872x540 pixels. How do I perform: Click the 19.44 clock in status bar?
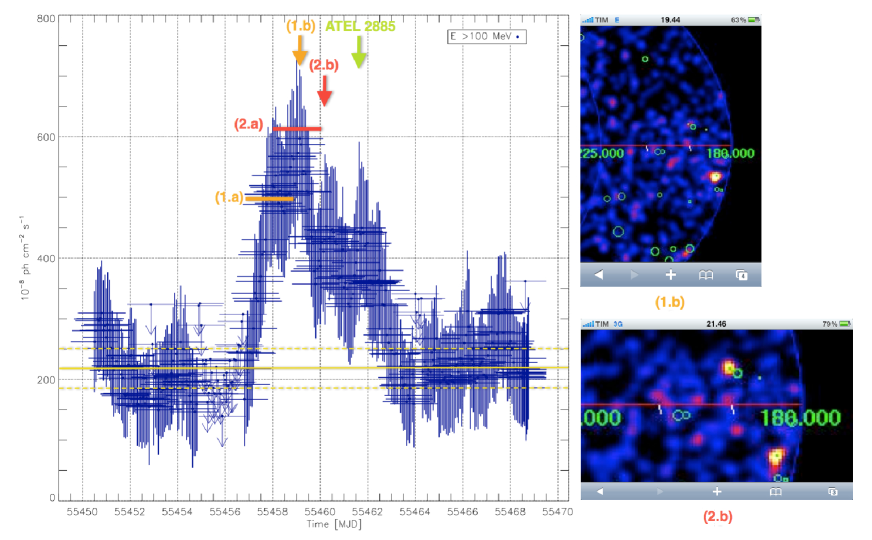tap(670, 20)
